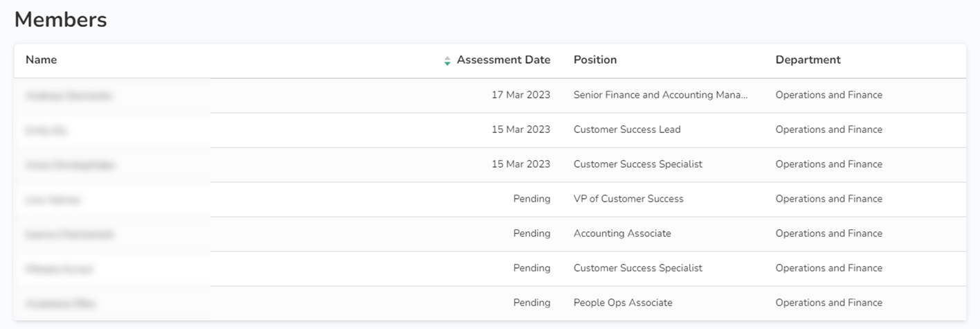Click the sort arrows beside Assessment Date

click(x=447, y=60)
